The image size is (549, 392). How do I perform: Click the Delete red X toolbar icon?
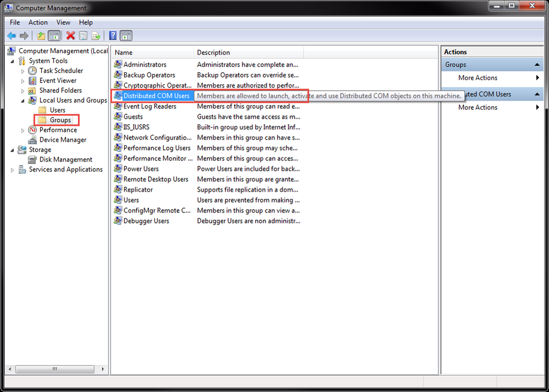click(70, 36)
